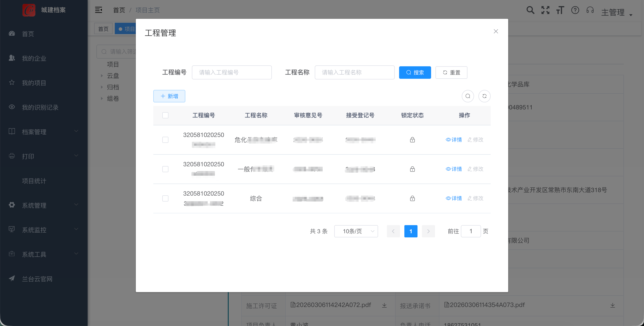Download the 20260306114354A073.pdf file
This screenshot has width=644, height=326.
tap(612, 305)
